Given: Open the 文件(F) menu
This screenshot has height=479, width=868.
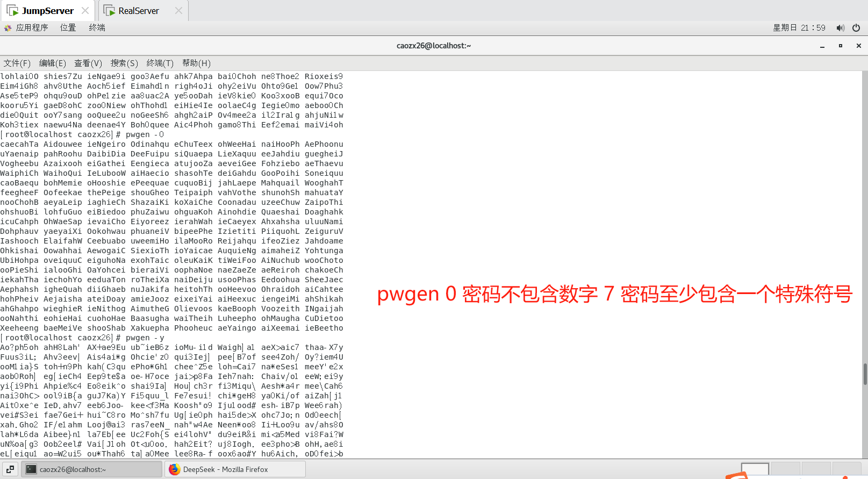Looking at the screenshot, I should coord(17,63).
